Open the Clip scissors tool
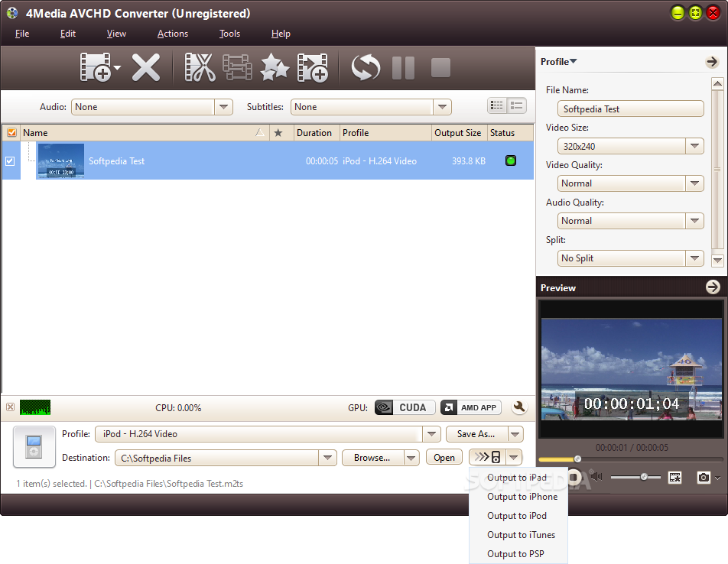Screen dimensions: 728x564 click(x=200, y=68)
